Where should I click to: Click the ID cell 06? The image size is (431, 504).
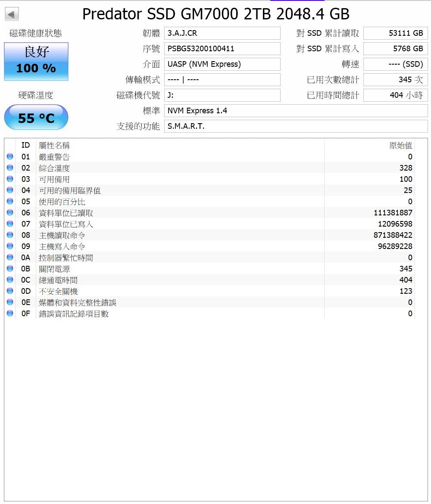tap(26, 212)
